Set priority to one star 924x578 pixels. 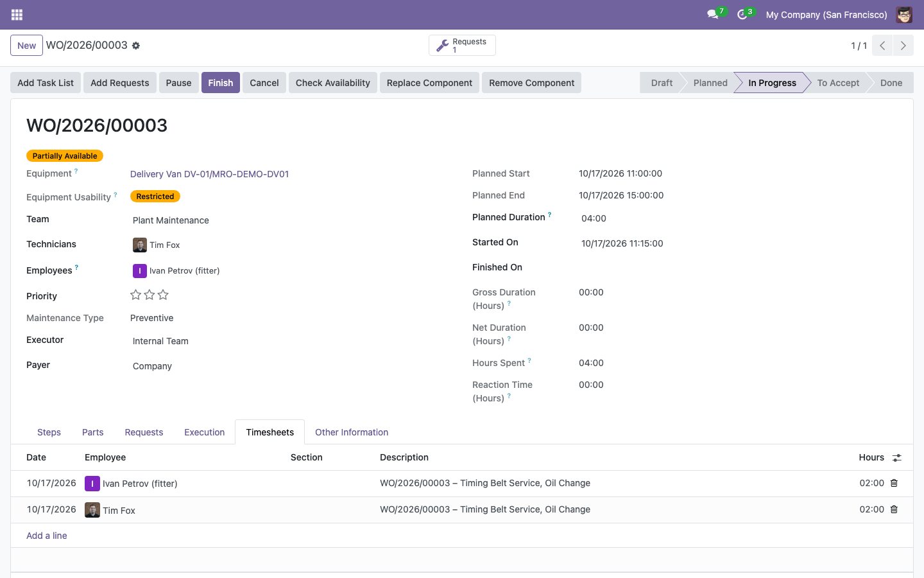tap(135, 295)
